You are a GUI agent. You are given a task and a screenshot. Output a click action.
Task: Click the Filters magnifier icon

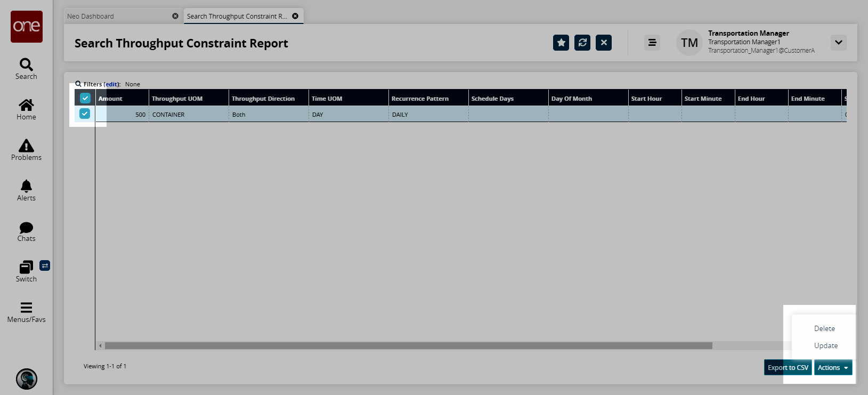point(78,84)
